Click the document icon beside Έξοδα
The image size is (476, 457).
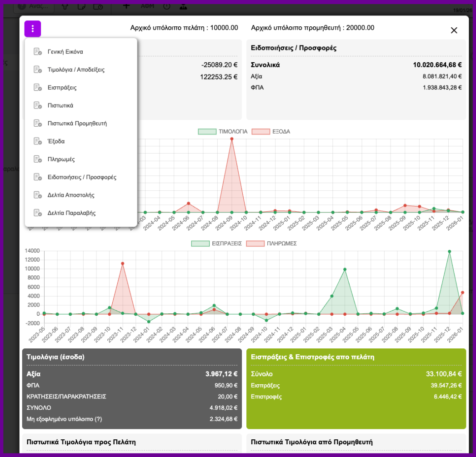(38, 141)
